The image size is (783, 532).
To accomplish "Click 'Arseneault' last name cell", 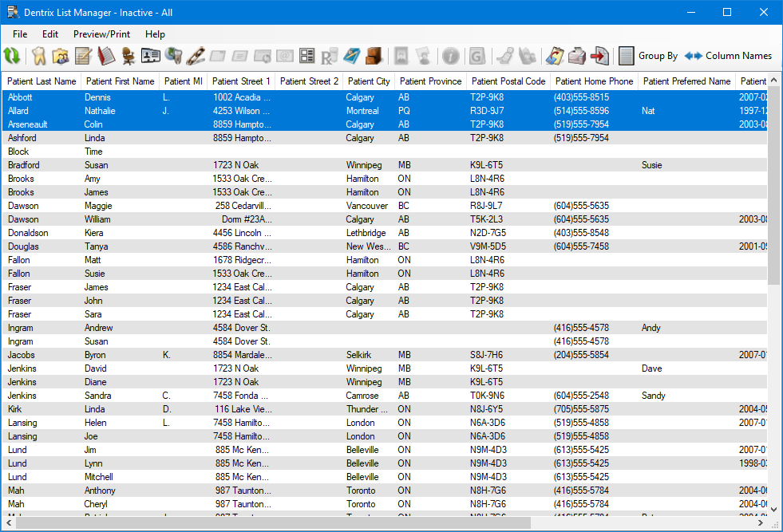I will click(x=27, y=124).
